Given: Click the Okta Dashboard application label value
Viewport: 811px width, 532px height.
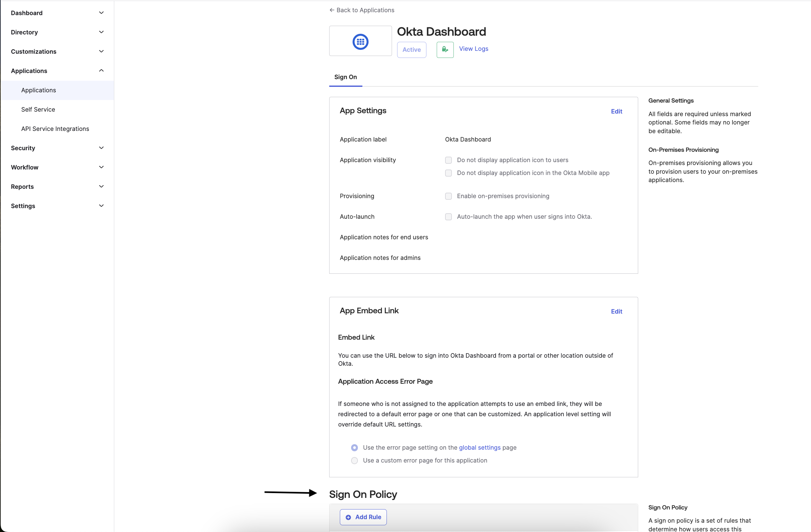Looking at the screenshot, I should 468,139.
